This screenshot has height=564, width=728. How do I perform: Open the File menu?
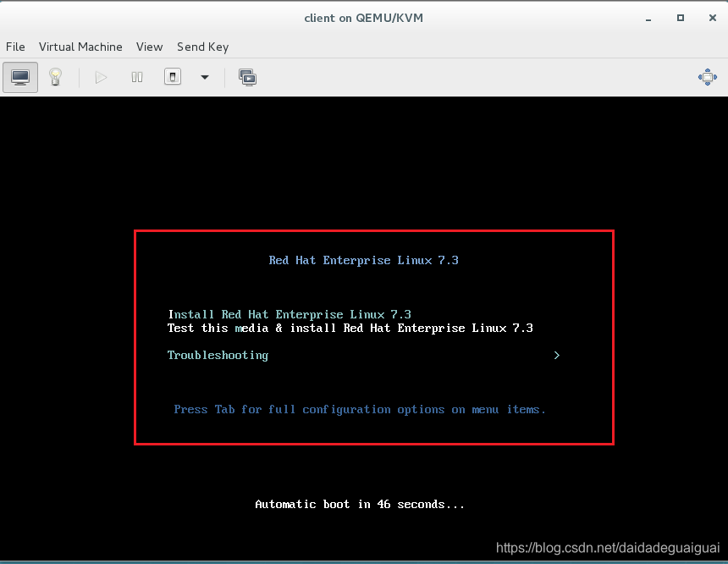pyautogui.click(x=15, y=47)
